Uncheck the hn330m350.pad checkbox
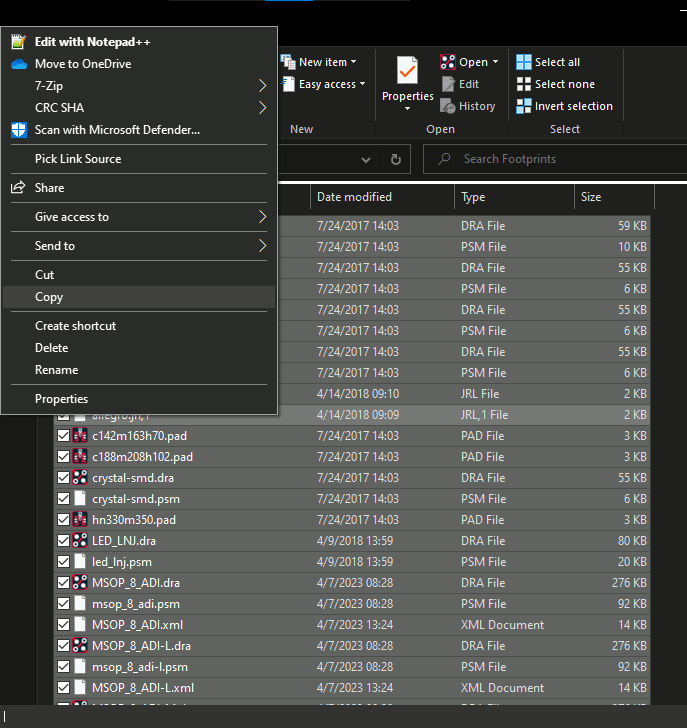Viewport: 687px width, 728px height. click(63, 520)
